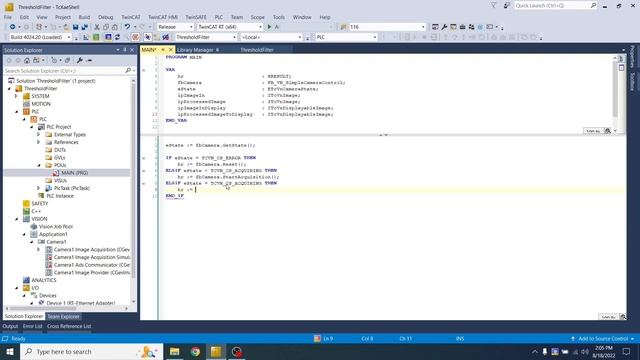Expand the External Types folder

pyautogui.click(x=39, y=135)
